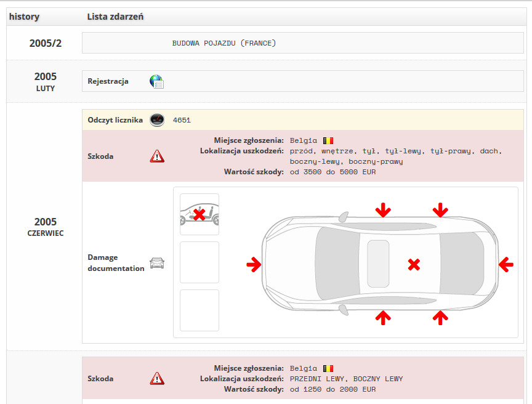
Task: Click the red arrow at the car's right end
Action: 506,265
